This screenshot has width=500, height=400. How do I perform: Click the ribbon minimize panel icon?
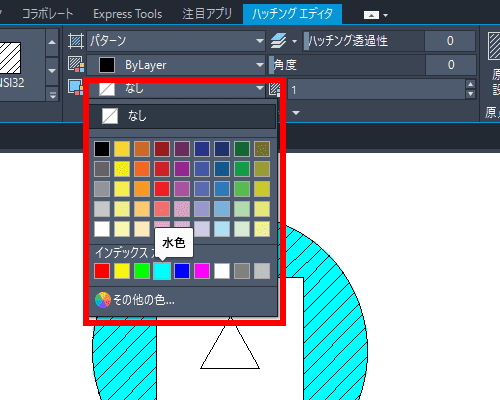tap(371, 15)
